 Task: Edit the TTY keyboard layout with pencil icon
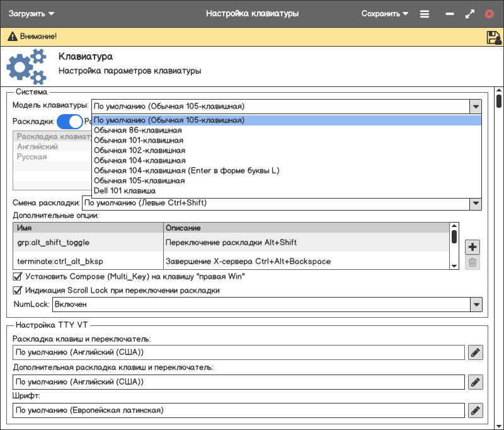pos(476,352)
